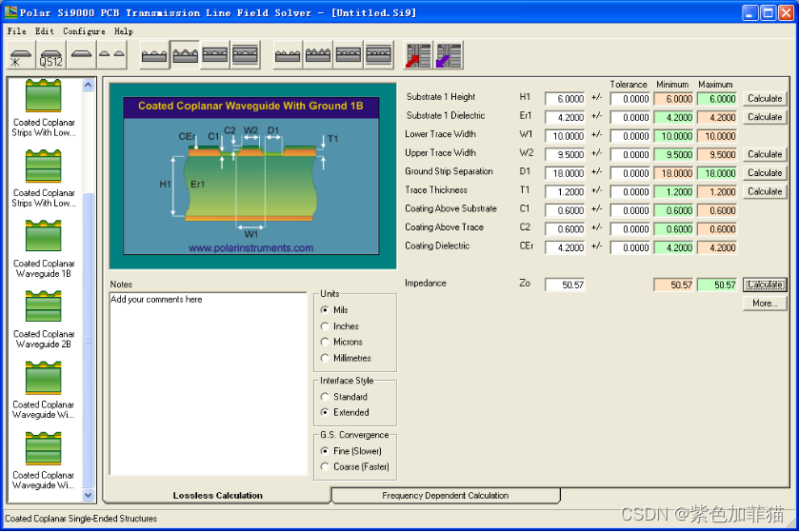Calculate Upper Trace Width
Viewport: 799px width, 532px height.
pos(765,154)
